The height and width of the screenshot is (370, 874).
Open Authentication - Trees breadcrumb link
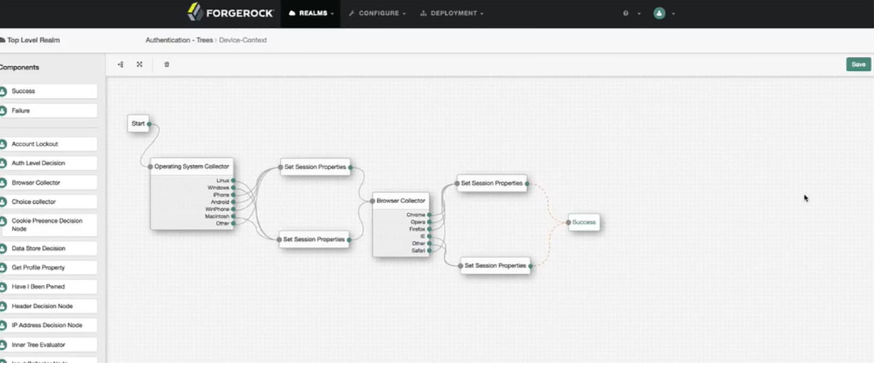(x=179, y=40)
